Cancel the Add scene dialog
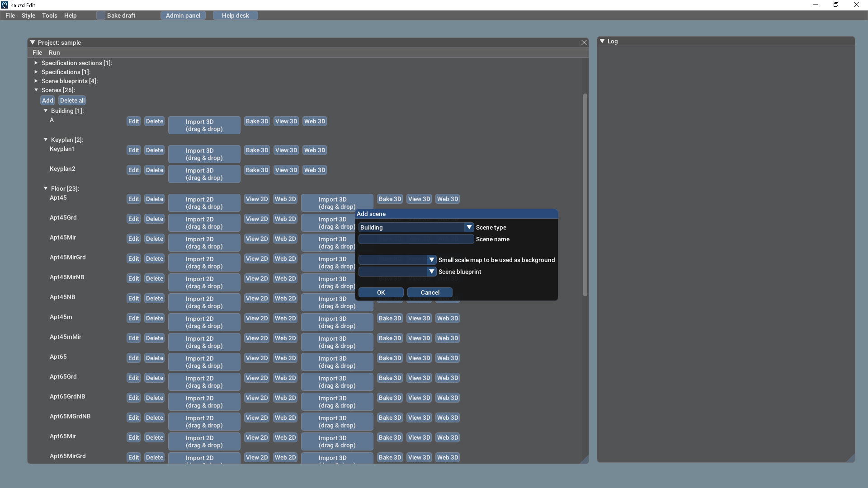The image size is (868, 488). (x=429, y=292)
